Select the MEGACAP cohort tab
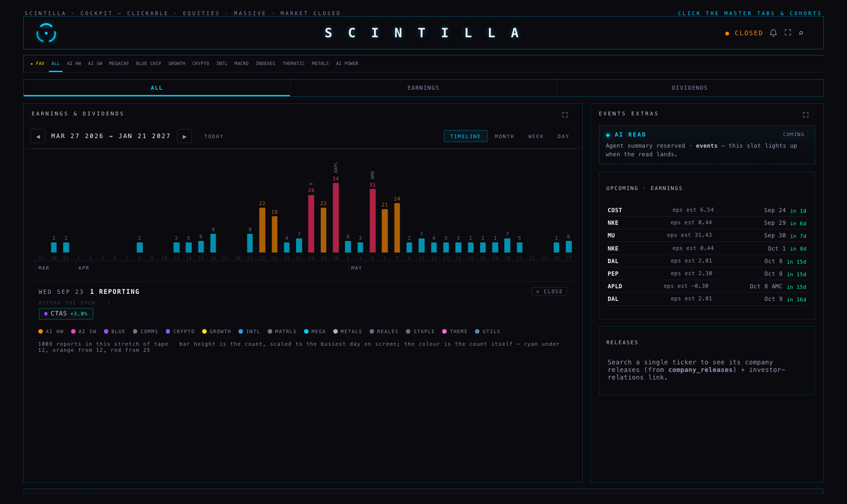Image resolution: width=847 pixels, height=504 pixels. [x=119, y=64]
